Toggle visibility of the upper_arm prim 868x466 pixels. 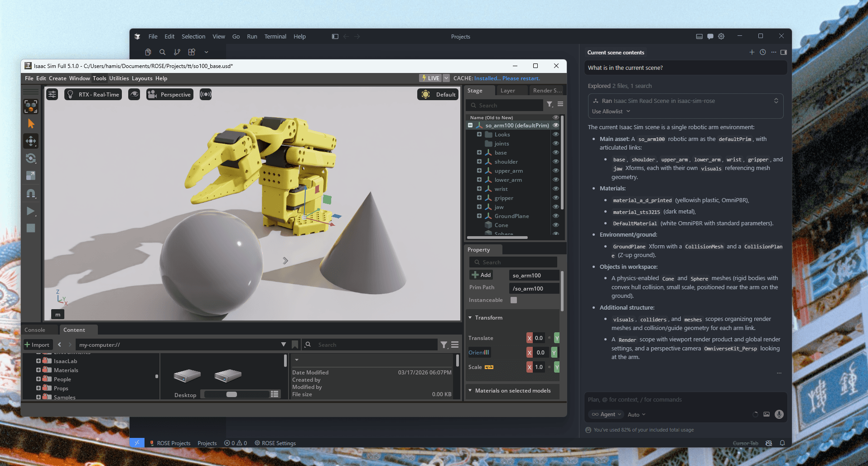tap(556, 170)
